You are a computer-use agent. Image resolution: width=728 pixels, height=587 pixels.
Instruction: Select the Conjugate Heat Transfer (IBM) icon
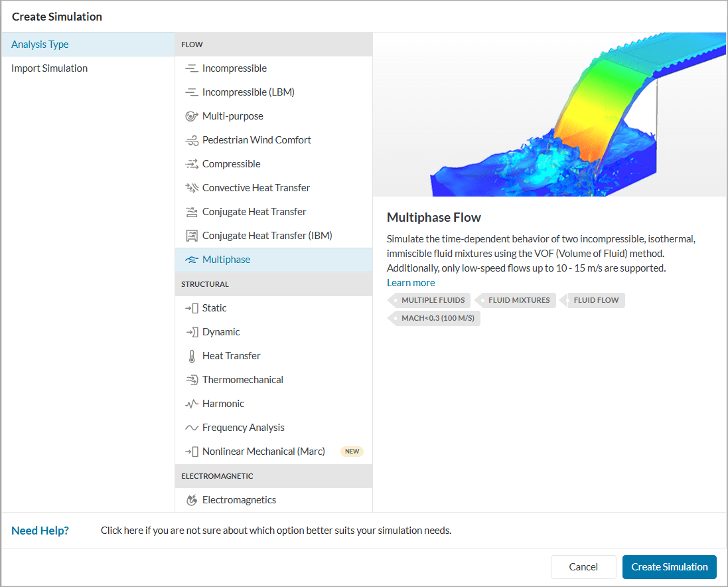click(192, 236)
